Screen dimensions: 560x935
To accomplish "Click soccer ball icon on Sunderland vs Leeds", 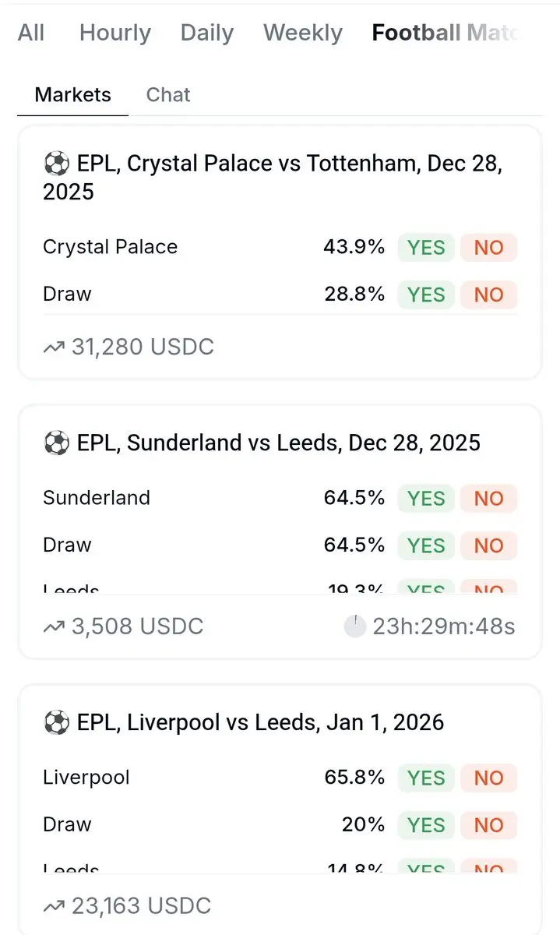I will (56, 443).
